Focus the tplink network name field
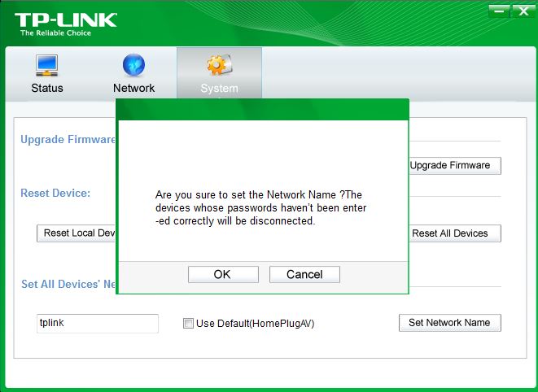This screenshot has height=392, width=538. click(98, 324)
